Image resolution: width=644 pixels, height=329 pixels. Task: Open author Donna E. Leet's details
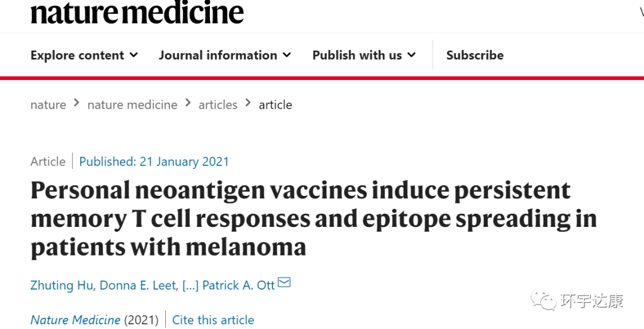pos(138,285)
